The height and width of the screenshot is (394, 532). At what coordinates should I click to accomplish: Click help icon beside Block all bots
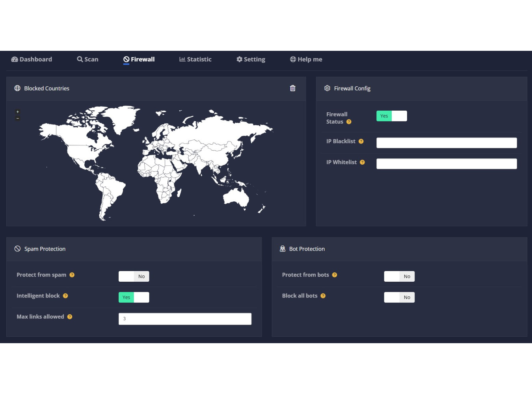point(323,296)
